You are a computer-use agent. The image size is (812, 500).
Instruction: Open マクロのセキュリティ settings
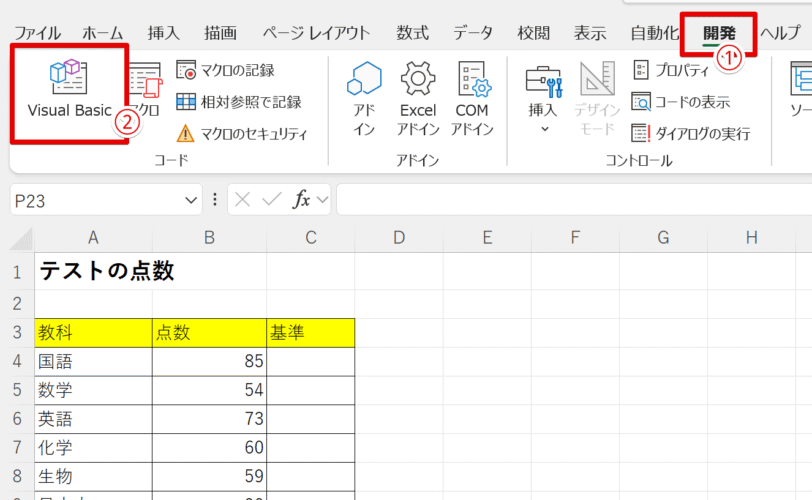point(241,134)
